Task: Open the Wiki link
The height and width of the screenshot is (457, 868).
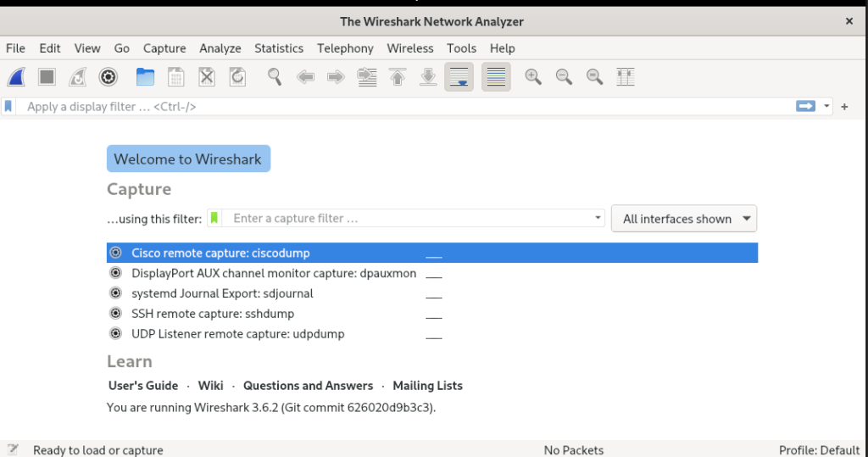Action: point(211,386)
